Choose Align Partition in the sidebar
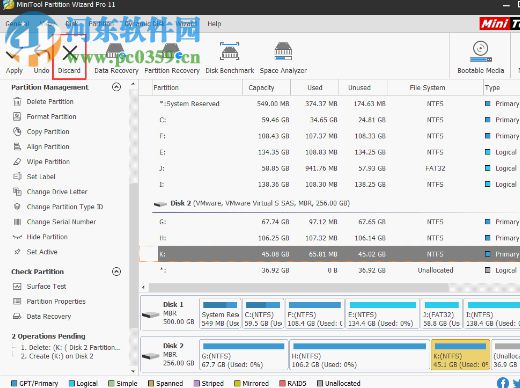Viewport: 520px width, 388px height. [48, 146]
